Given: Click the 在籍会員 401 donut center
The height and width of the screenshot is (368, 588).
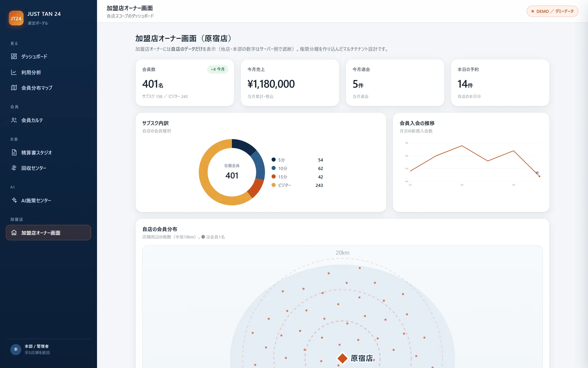Looking at the screenshot, I should click(x=232, y=172).
